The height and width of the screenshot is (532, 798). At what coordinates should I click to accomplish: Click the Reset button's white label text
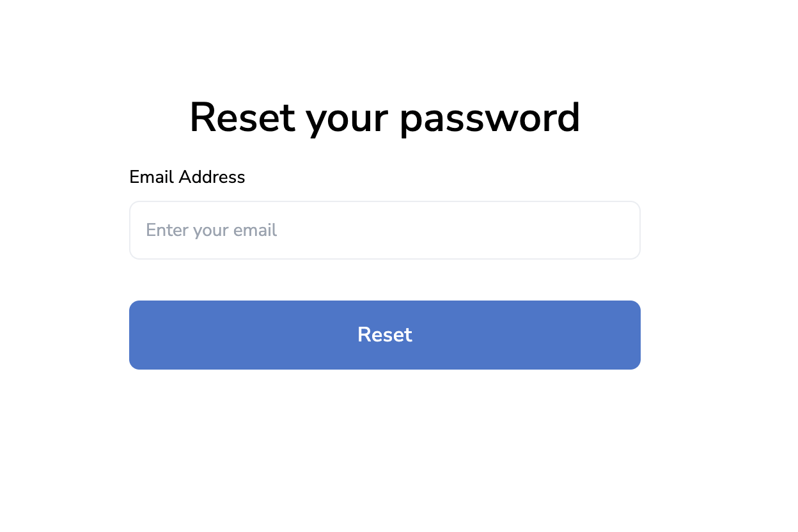coord(384,334)
